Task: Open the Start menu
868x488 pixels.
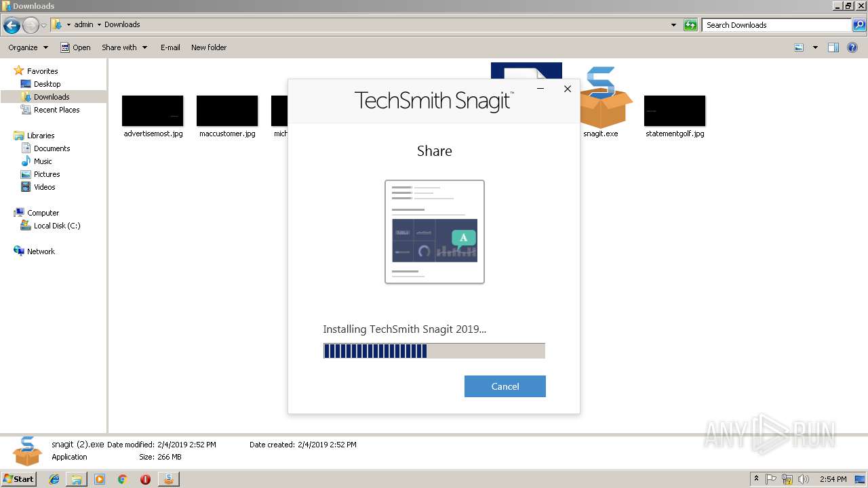Action: coord(19,479)
